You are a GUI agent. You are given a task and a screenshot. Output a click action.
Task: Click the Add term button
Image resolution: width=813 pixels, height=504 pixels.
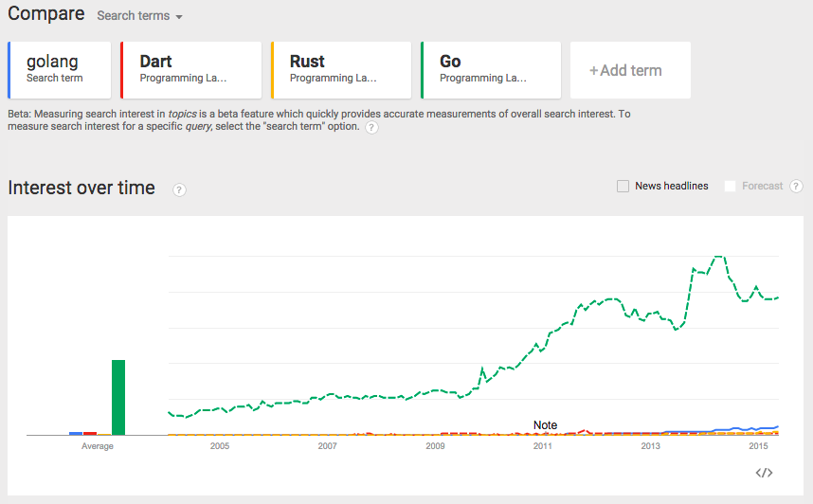click(x=629, y=70)
